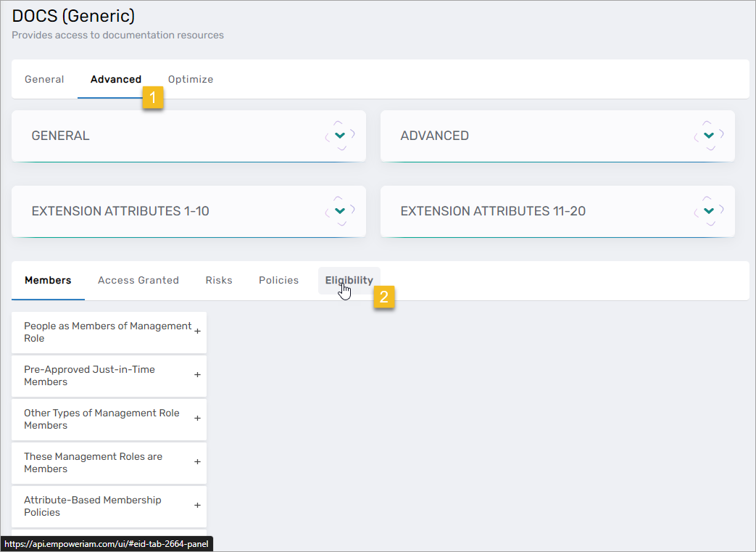Image resolution: width=756 pixels, height=552 pixels.
Task: Go to the Eligibility tab
Action: pos(349,281)
